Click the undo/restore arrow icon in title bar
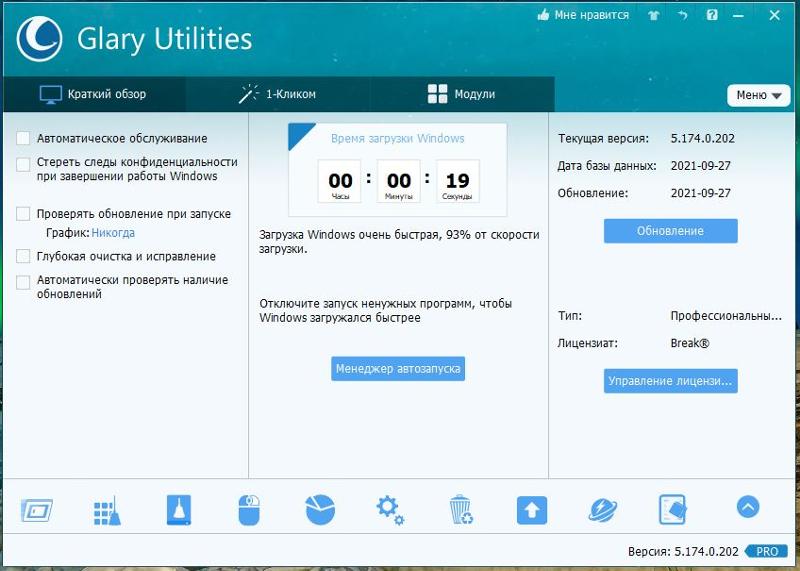 point(683,15)
